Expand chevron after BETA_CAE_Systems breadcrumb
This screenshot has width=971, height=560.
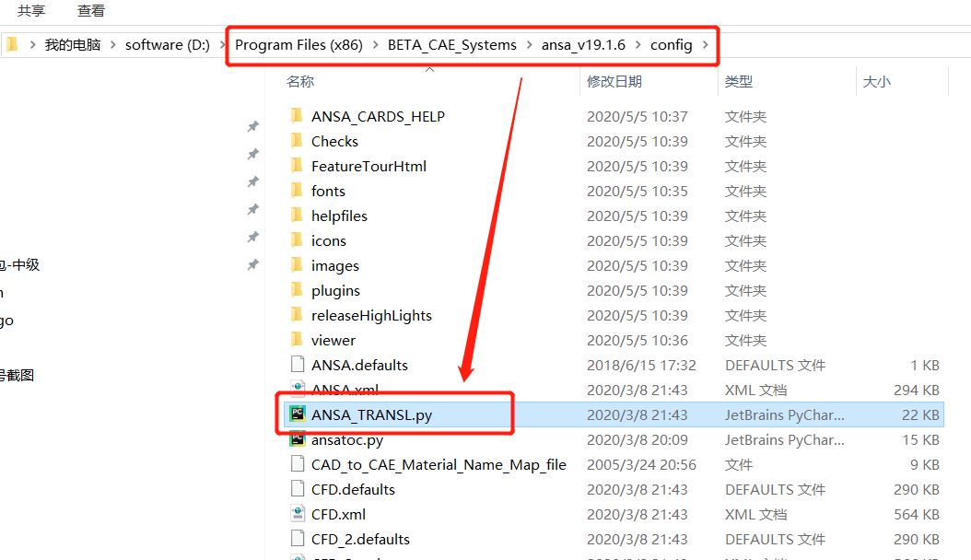529,44
